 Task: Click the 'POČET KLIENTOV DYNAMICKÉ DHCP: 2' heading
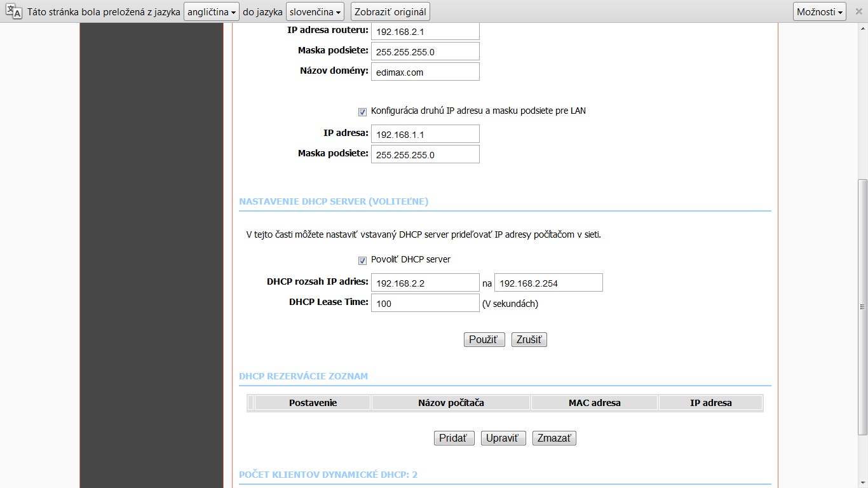pos(328,475)
